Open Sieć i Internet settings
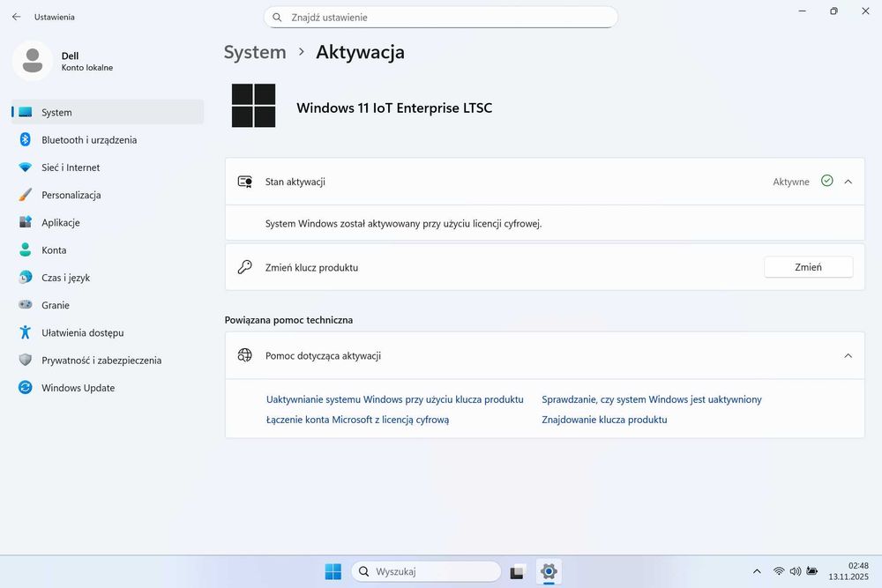882x588 pixels. [x=108, y=167]
